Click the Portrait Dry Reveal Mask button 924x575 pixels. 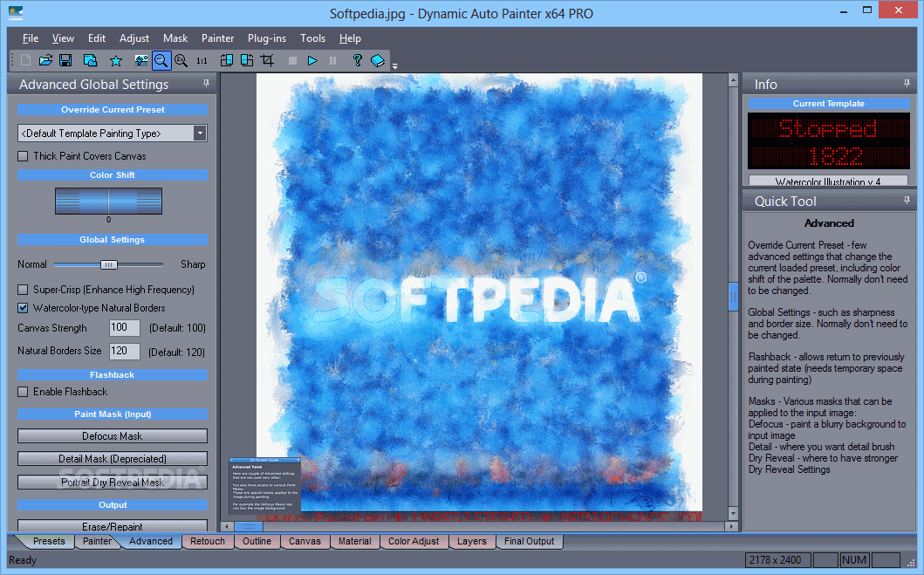[112, 483]
